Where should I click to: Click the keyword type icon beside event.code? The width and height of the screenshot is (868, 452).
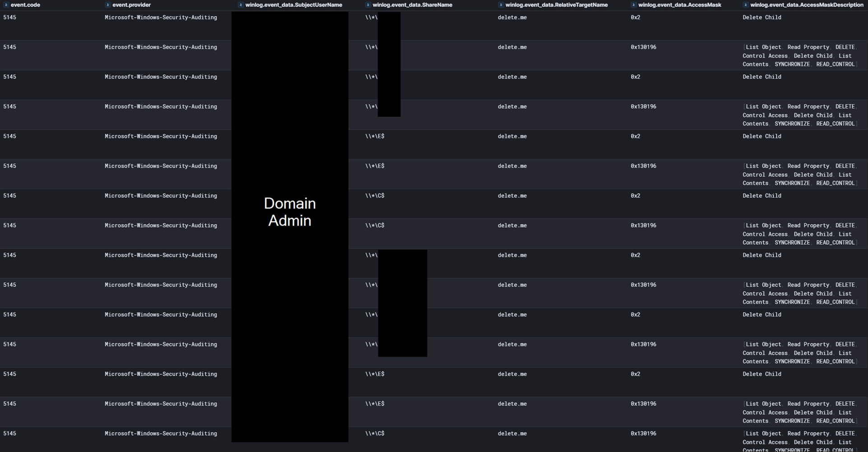pos(6,5)
